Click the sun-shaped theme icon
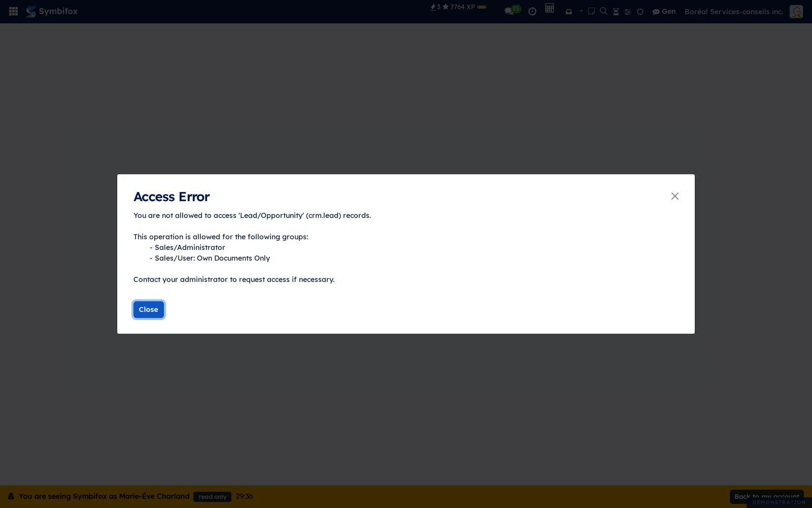This screenshot has height=508, width=812. (640, 11)
